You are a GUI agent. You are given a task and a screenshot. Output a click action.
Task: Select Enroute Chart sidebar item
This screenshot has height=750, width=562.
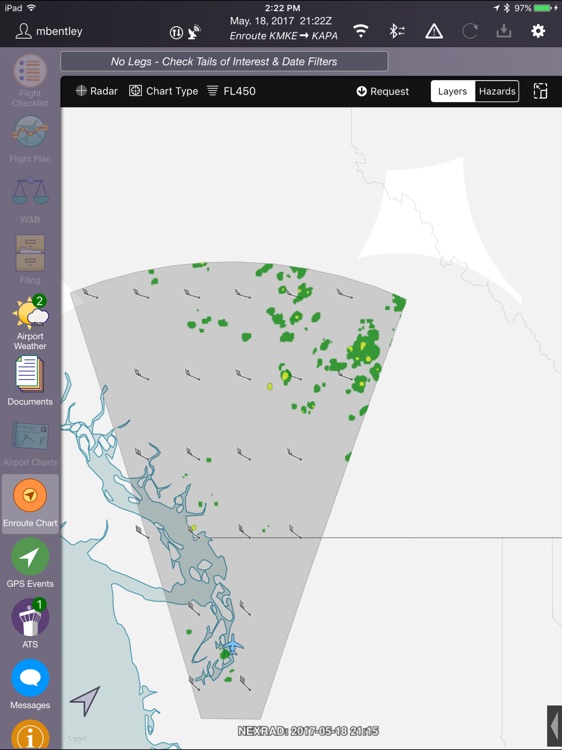click(30, 503)
